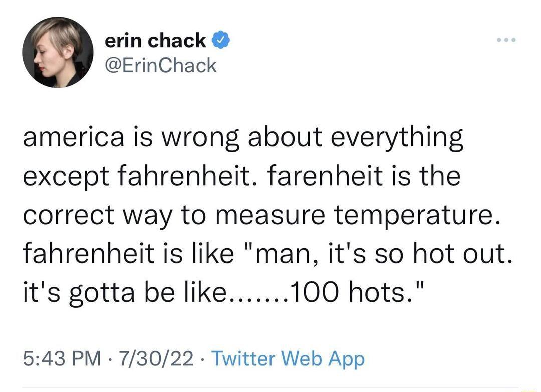Viewport: 541px width, 392px height.
Task: Click the erin chack display name
Action: 155,40
